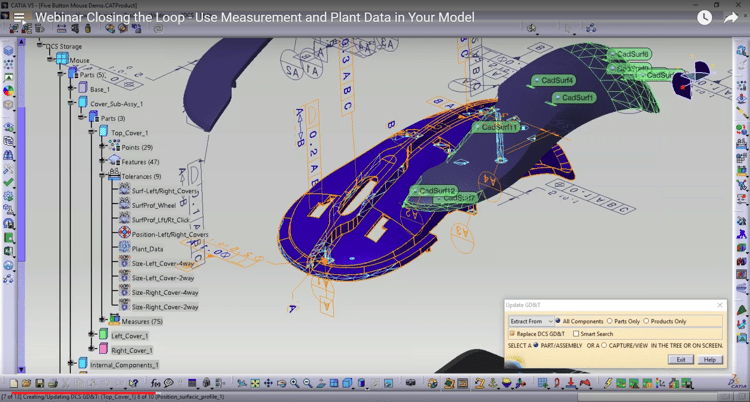Click the CadSurf4 label in 3D view
Viewport: 750px width, 402px height.
[x=553, y=81]
